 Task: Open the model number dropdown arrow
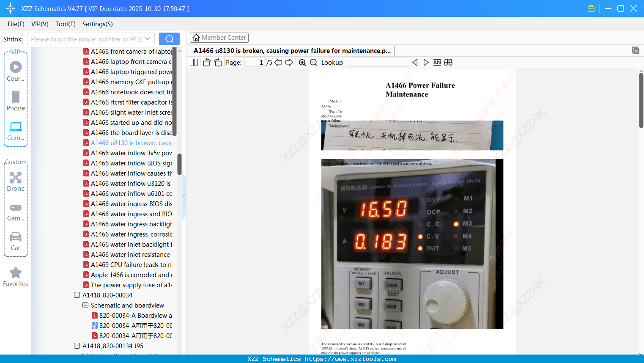(148, 39)
